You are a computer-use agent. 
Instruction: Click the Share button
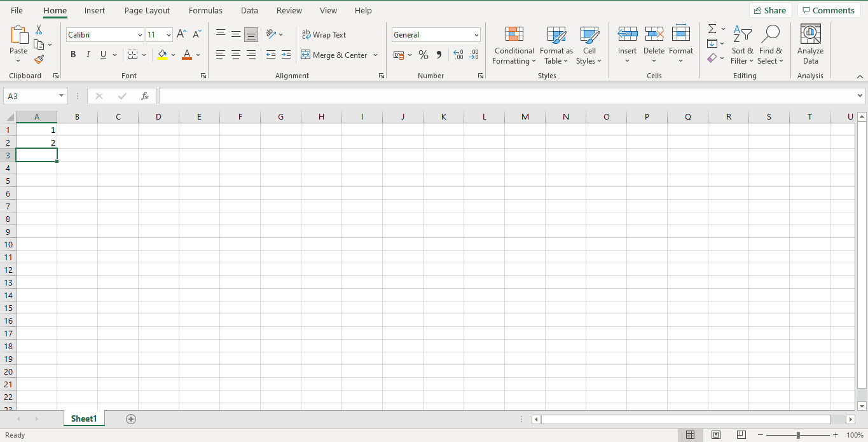770,10
